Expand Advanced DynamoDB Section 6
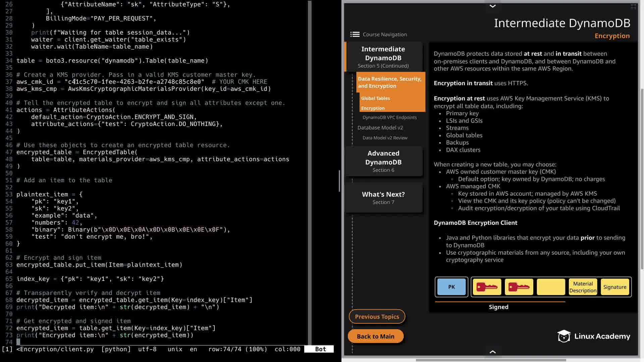The width and height of the screenshot is (644, 362). (x=383, y=161)
